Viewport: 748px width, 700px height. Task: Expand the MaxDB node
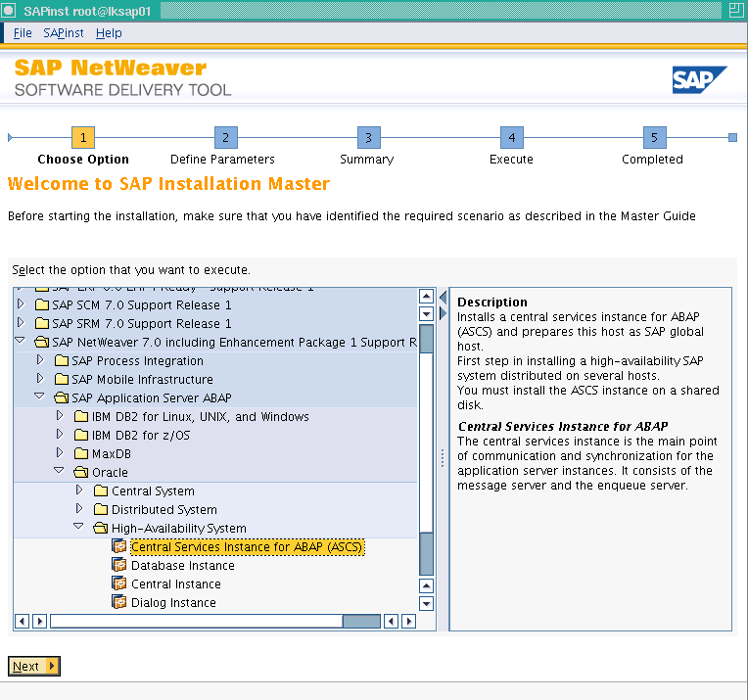(x=60, y=453)
